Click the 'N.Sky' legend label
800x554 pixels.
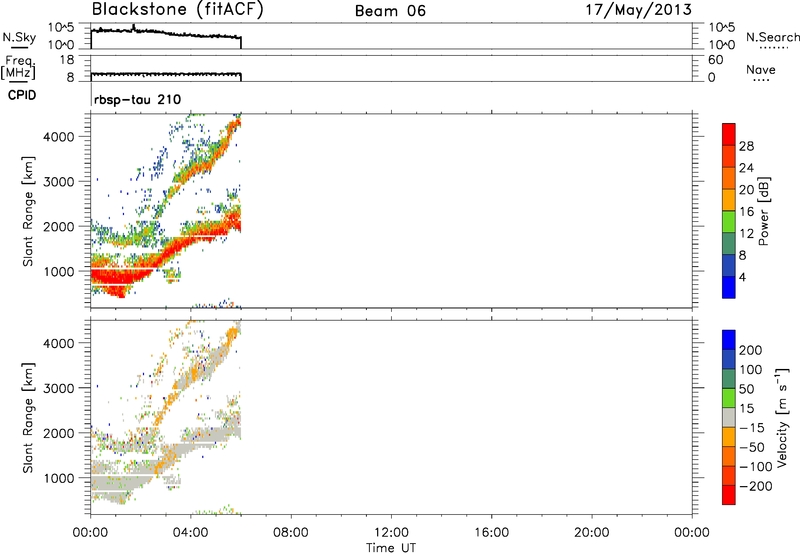pyautogui.click(x=19, y=37)
